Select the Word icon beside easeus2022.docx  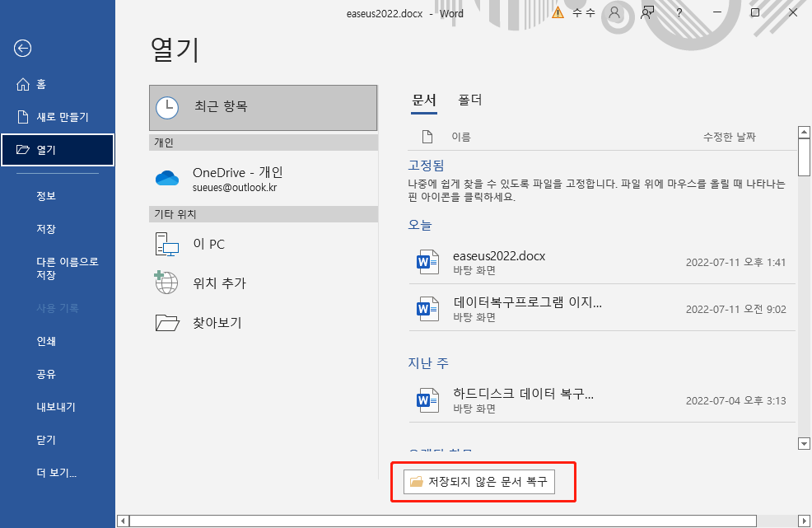tap(427, 262)
